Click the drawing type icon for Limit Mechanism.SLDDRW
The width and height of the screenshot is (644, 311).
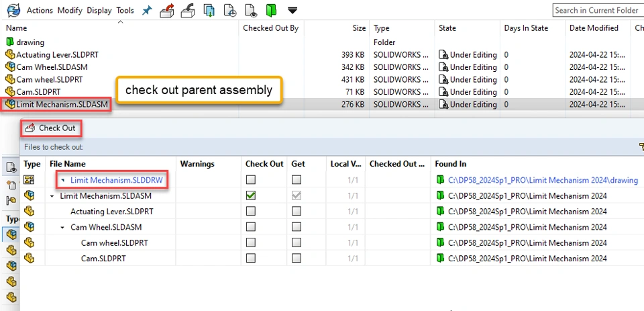pyautogui.click(x=29, y=180)
